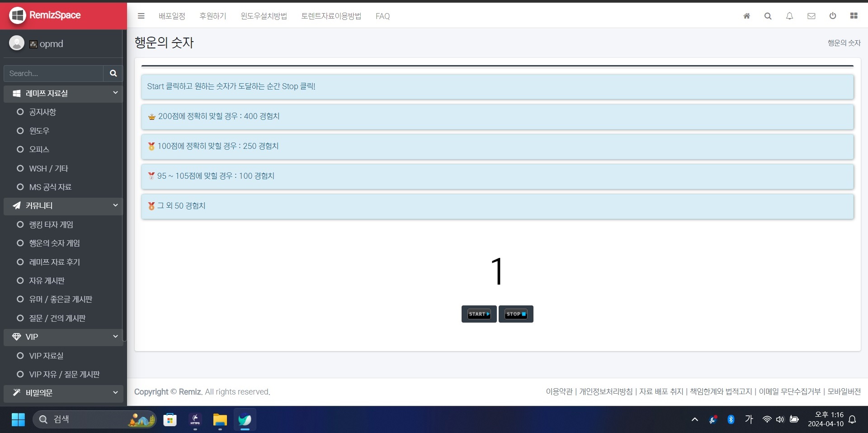The height and width of the screenshot is (433, 868).
Task: Collapse the 레미쯔 자료실 section
Action: pyautogui.click(x=115, y=93)
